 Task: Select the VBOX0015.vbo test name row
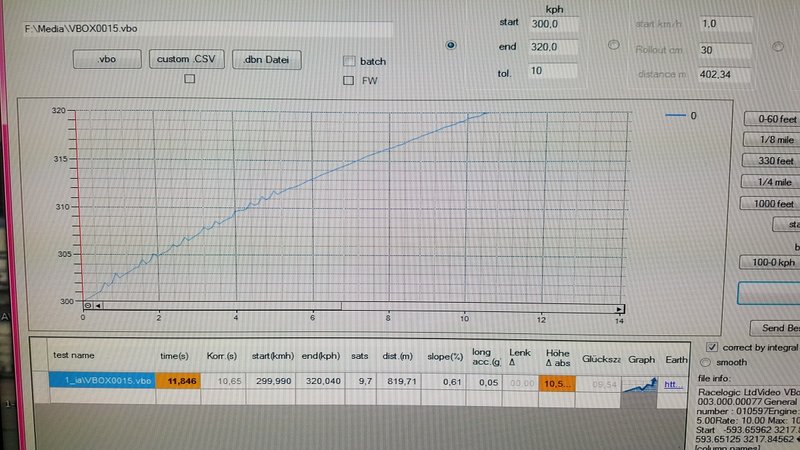click(x=102, y=381)
